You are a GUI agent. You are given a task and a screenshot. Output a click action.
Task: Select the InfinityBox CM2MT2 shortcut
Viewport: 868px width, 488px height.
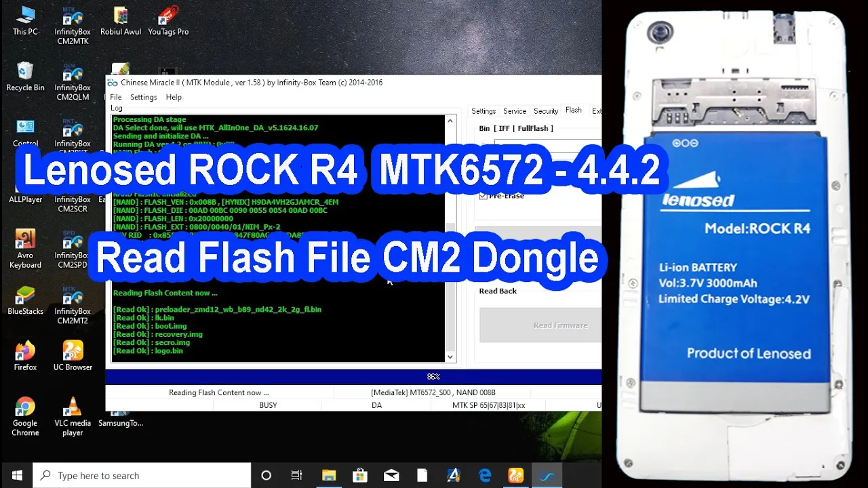pos(73,306)
